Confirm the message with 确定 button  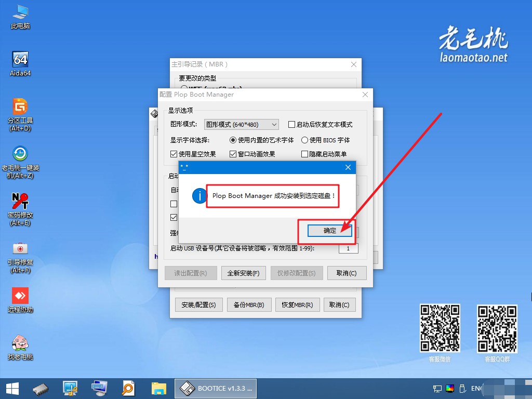pos(329,231)
